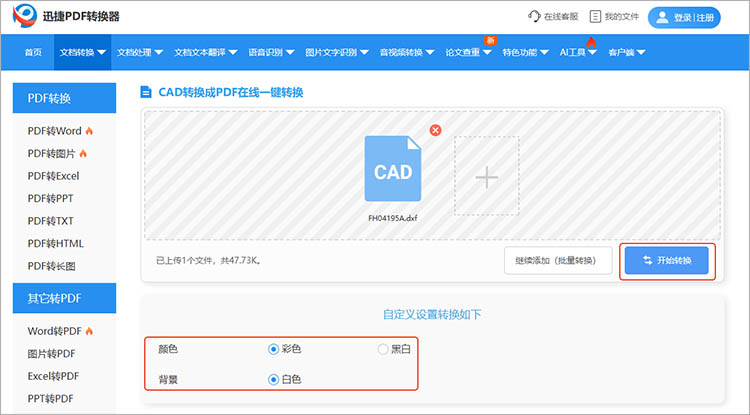Click the flame icon above AI工具

(591, 43)
